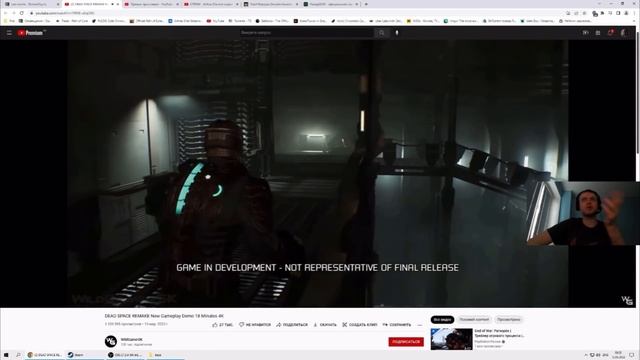Image resolution: width=640 pixels, height=360 pixels.
Task: Open the WildGamerSK channel avatar
Action: pos(111,341)
